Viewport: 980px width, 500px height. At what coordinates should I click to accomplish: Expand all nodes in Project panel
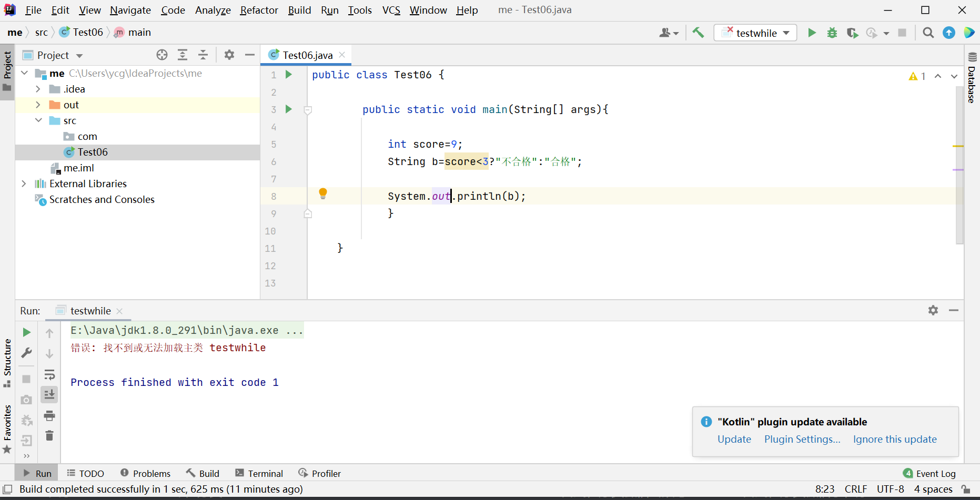coord(183,55)
